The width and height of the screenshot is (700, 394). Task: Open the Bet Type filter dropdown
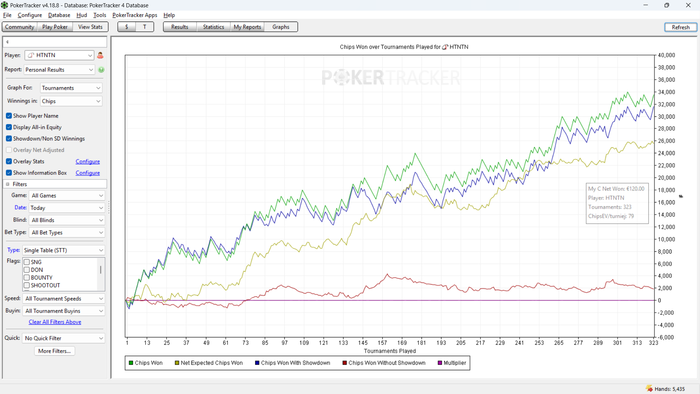67,232
